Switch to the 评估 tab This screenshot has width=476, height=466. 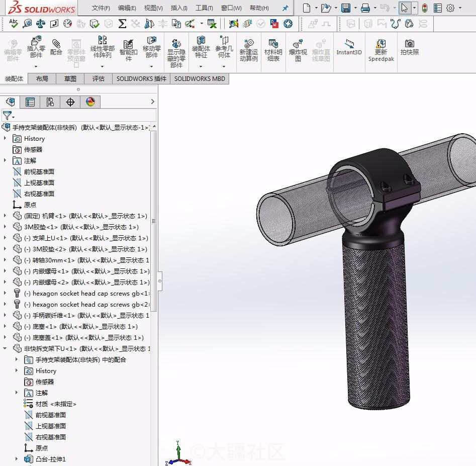(x=99, y=78)
